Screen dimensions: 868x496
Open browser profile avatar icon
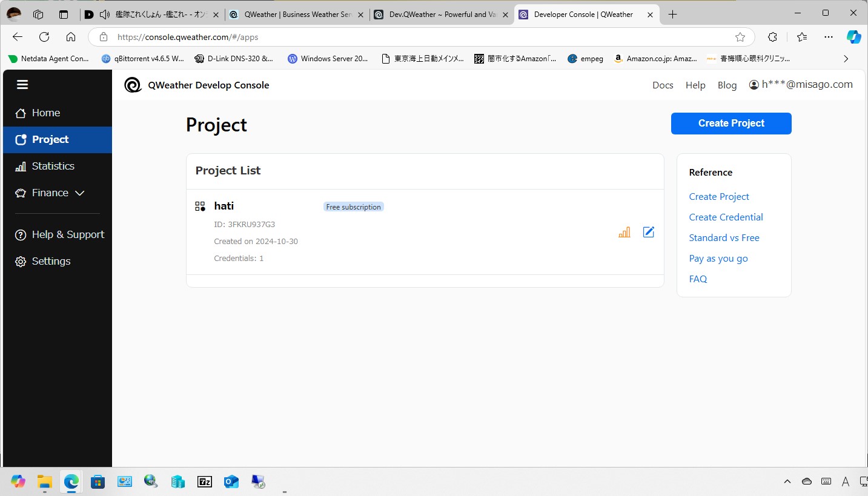(14, 14)
